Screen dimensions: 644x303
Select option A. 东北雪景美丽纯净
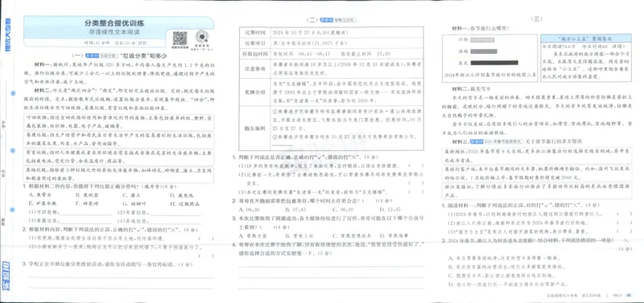504,258
